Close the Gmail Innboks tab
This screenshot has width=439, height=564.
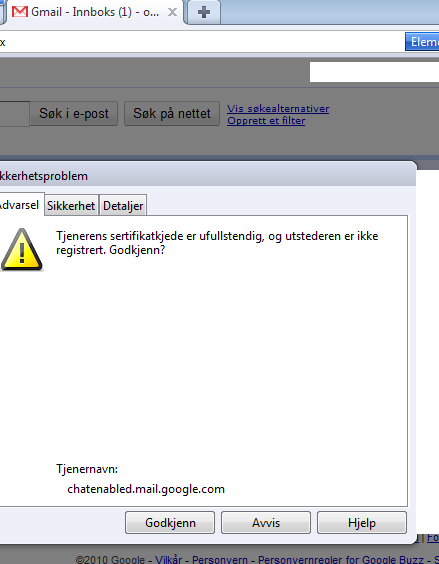(x=172, y=12)
